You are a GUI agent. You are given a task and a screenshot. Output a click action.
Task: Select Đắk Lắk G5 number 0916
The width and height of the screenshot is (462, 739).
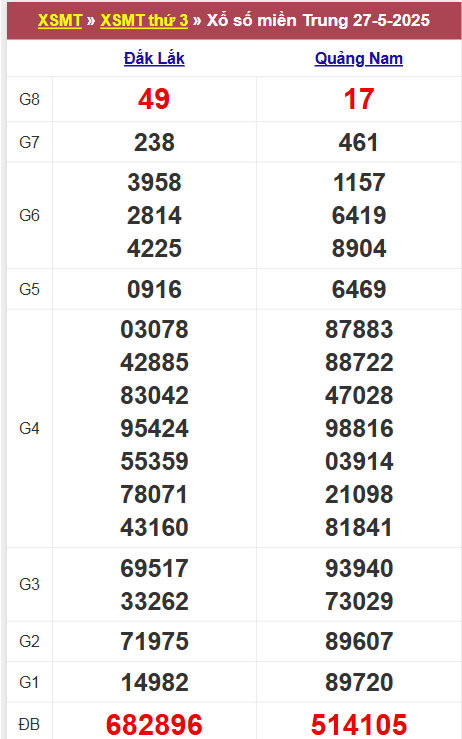154,289
